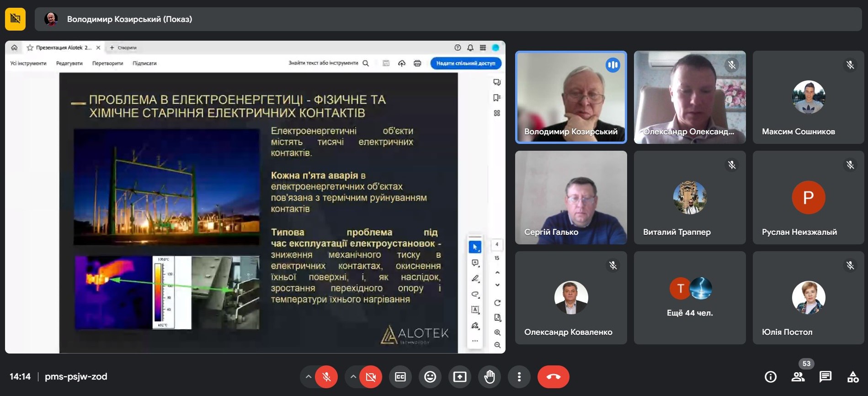Zoom in on the PDF page
The width and height of the screenshot is (868, 396).
click(497, 333)
